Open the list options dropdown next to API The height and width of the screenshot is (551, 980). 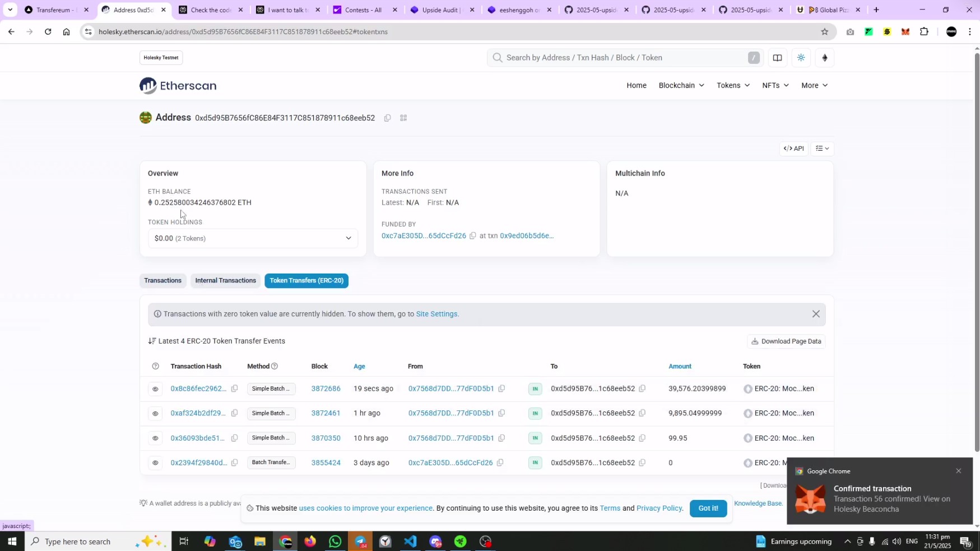coord(823,149)
